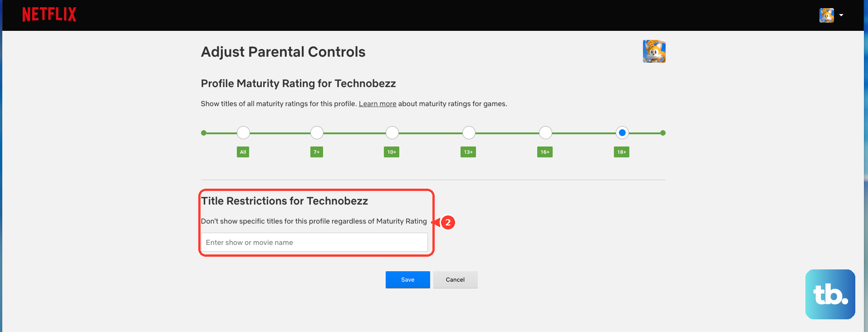Select the All maturity rating radio
This screenshot has height=332, width=868.
tap(243, 133)
